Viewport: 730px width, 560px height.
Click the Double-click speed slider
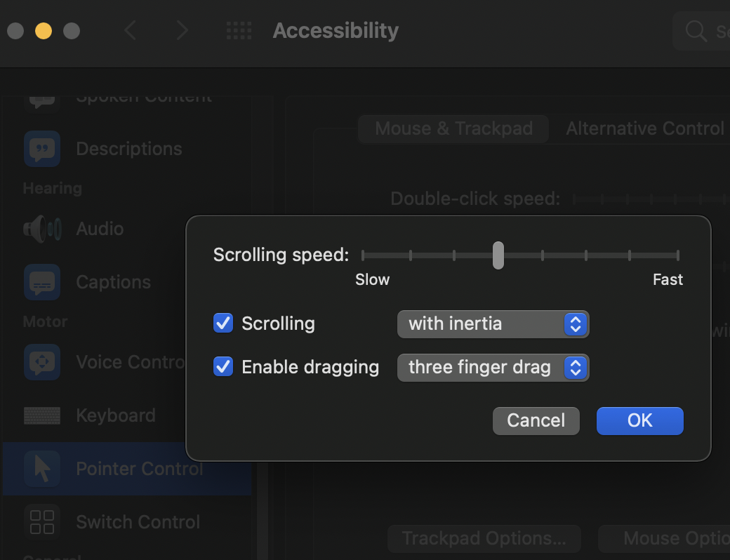(x=651, y=199)
